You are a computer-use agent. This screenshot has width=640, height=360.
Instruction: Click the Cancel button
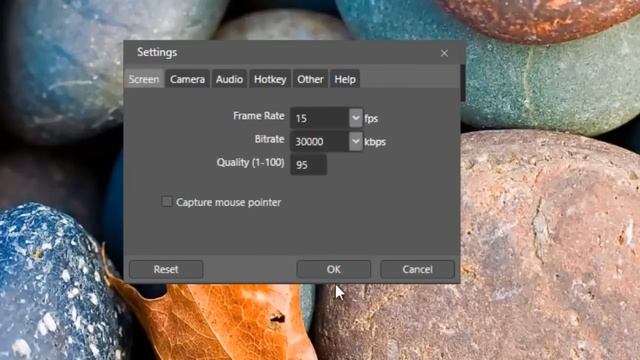[417, 269]
